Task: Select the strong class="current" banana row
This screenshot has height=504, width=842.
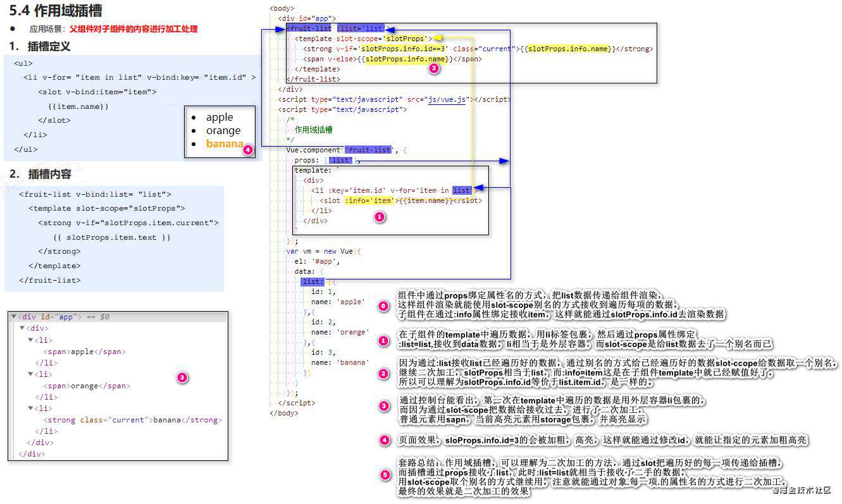Action: point(132,420)
